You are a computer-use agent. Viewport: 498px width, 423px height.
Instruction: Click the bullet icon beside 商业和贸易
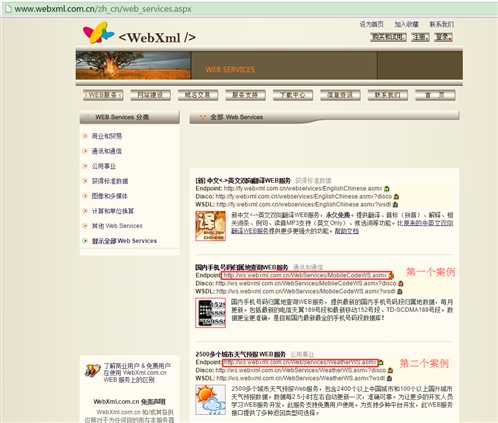coord(85,136)
